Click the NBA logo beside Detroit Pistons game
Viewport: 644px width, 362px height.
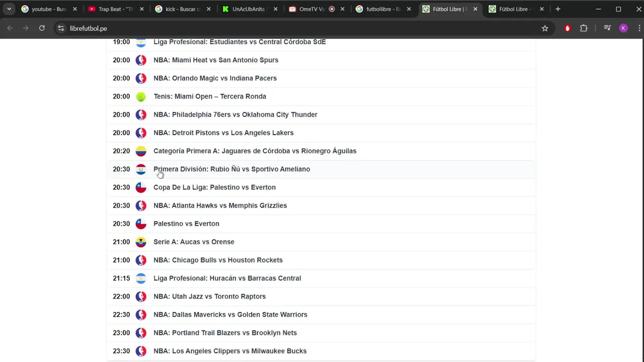pos(141,133)
